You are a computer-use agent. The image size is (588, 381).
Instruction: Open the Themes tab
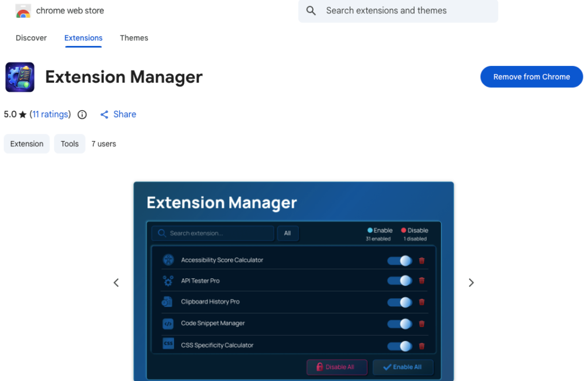click(134, 38)
